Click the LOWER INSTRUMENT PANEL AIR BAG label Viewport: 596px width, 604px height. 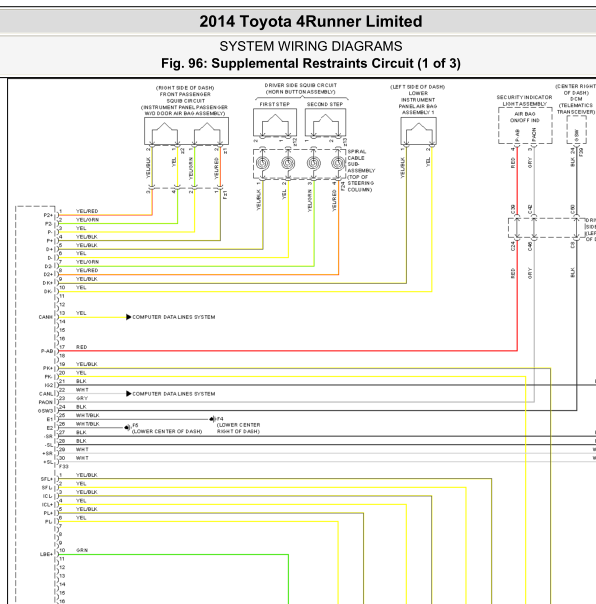point(418,100)
